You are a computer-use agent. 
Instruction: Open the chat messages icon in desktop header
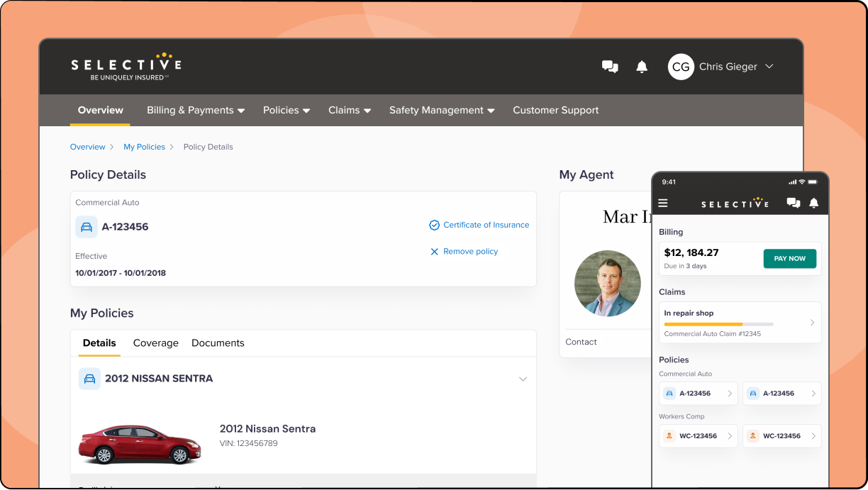coord(610,67)
